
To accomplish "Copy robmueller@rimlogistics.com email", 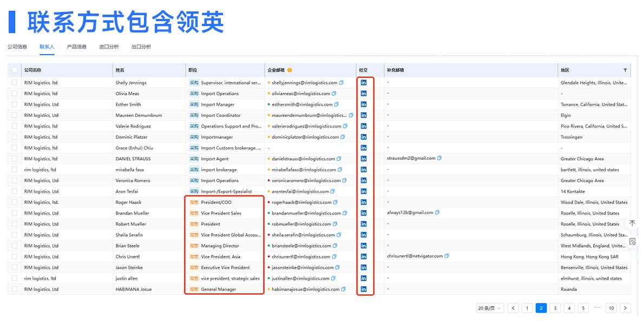I will pyautogui.click(x=335, y=224).
